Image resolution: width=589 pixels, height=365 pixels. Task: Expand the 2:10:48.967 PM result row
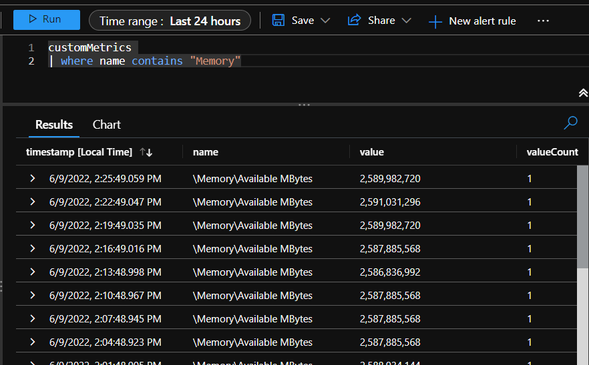pos(32,295)
